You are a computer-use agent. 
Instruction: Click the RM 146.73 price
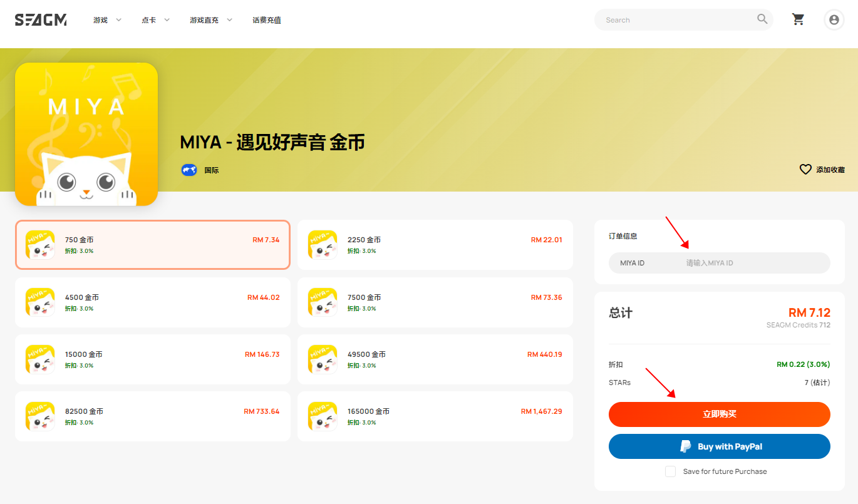click(262, 354)
